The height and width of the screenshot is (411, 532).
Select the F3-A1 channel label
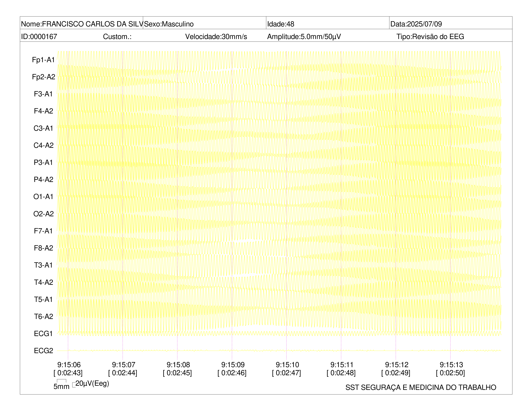click(x=43, y=94)
